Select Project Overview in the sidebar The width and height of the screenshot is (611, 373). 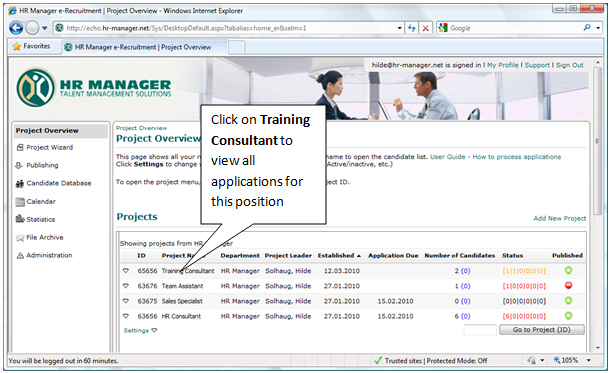[x=60, y=131]
